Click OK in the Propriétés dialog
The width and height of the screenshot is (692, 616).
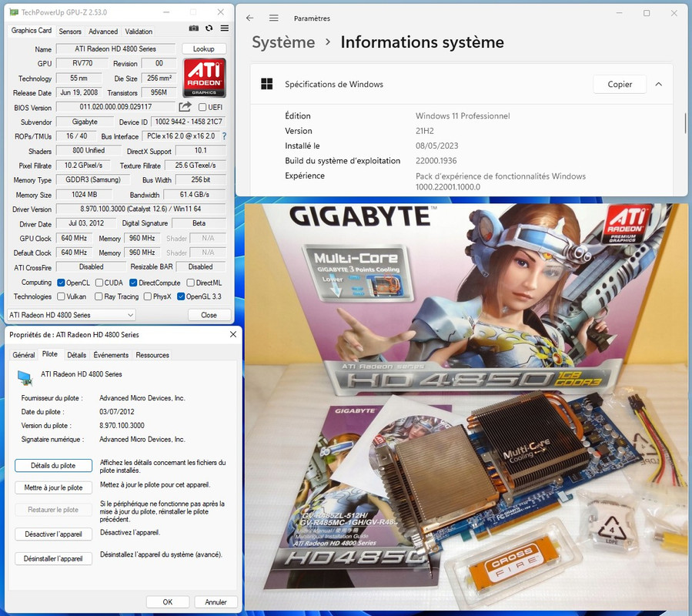coord(168,602)
